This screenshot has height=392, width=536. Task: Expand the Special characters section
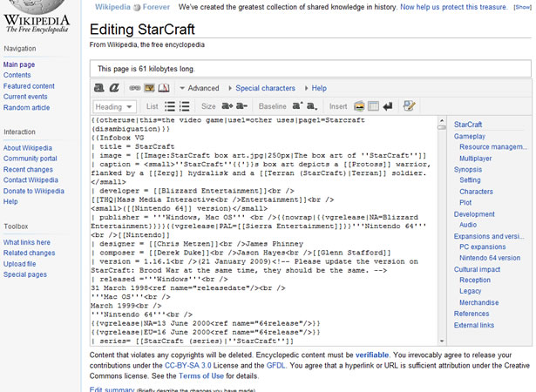click(262, 88)
